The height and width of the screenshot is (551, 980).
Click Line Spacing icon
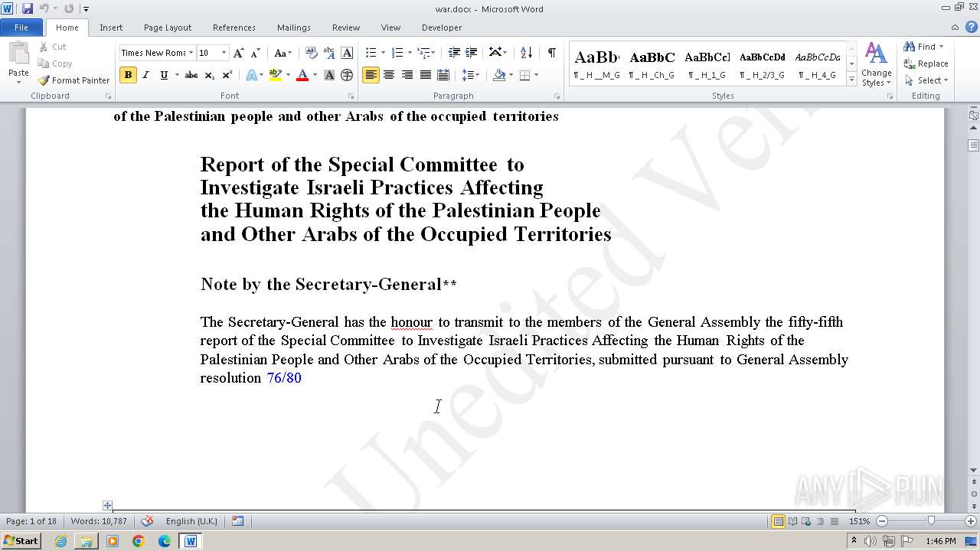click(x=467, y=75)
